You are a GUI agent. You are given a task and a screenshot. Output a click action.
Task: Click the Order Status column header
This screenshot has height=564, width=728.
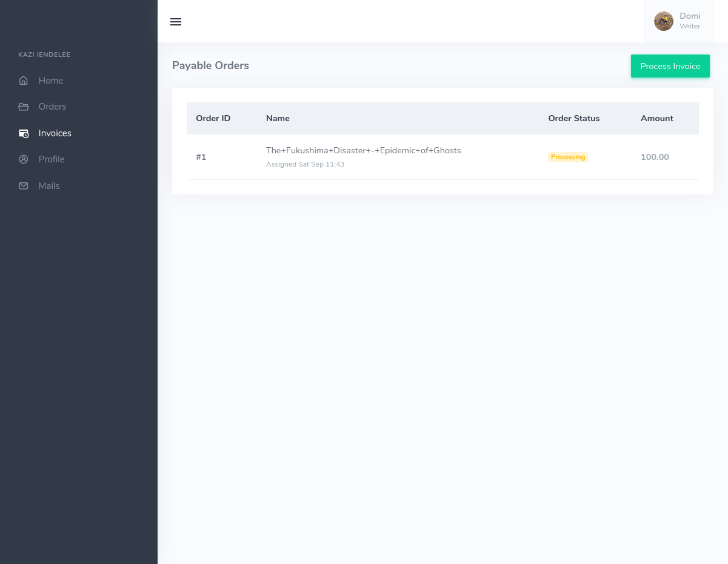click(573, 118)
